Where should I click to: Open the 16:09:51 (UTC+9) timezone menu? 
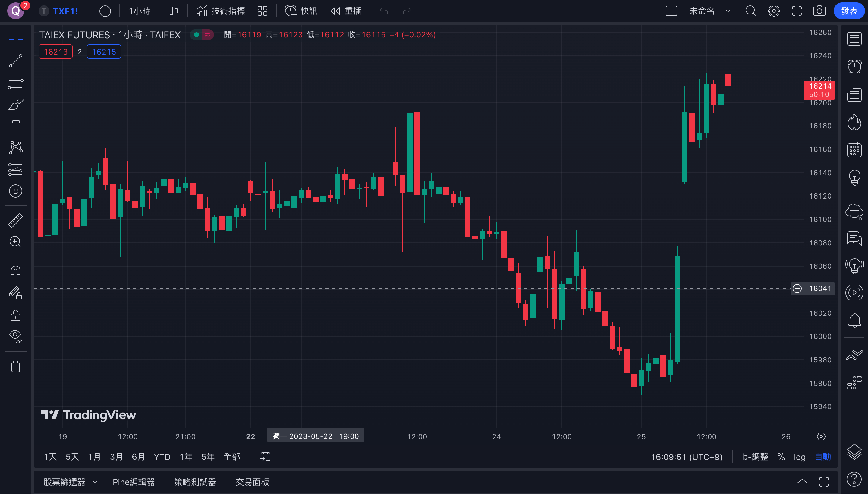coord(687,457)
